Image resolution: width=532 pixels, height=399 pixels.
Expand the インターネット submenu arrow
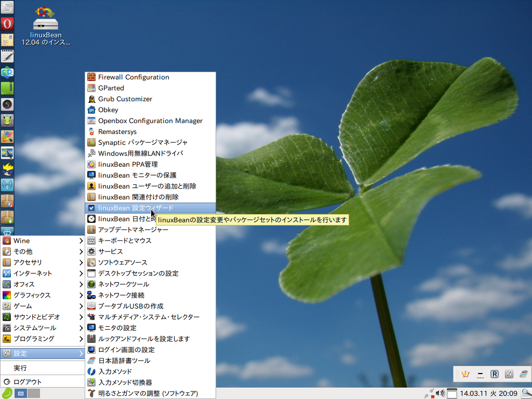[x=81, y=273]
